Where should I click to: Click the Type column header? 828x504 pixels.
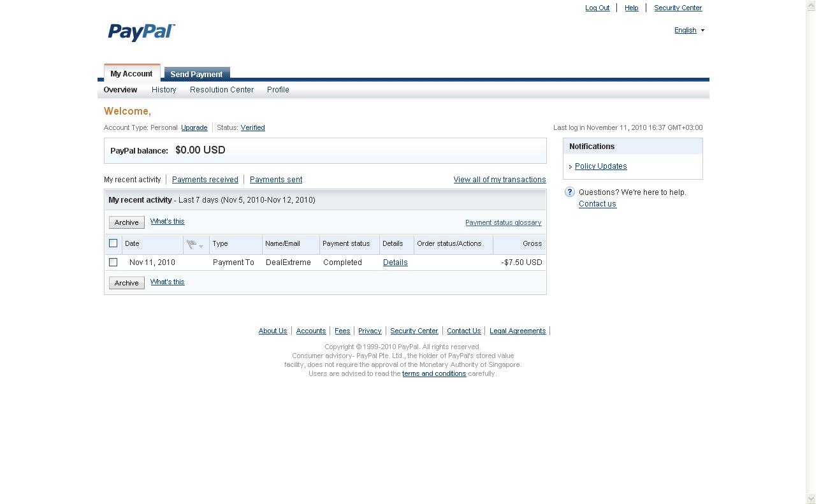point(236,244)
